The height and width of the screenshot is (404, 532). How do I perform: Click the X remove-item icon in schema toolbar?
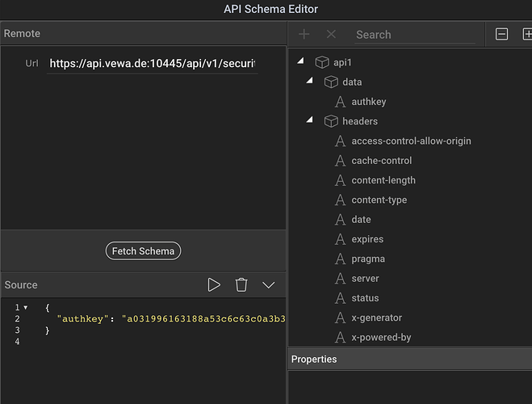[x=331, y=34]
